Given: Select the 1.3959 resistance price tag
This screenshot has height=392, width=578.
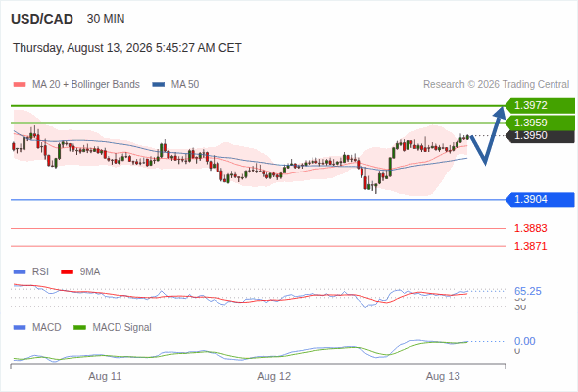Looking at the screenshot, I should 540,122.
